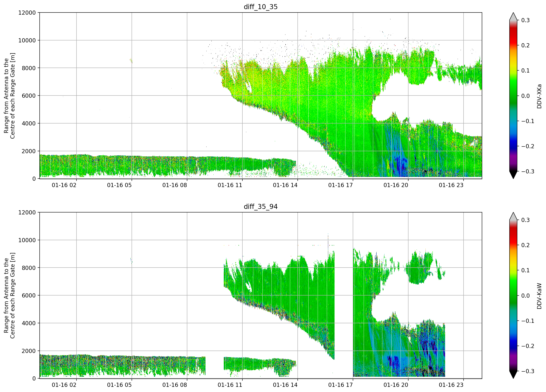Click the '01-16 08' x-tick under diff_35_94

tap(175, 385)
